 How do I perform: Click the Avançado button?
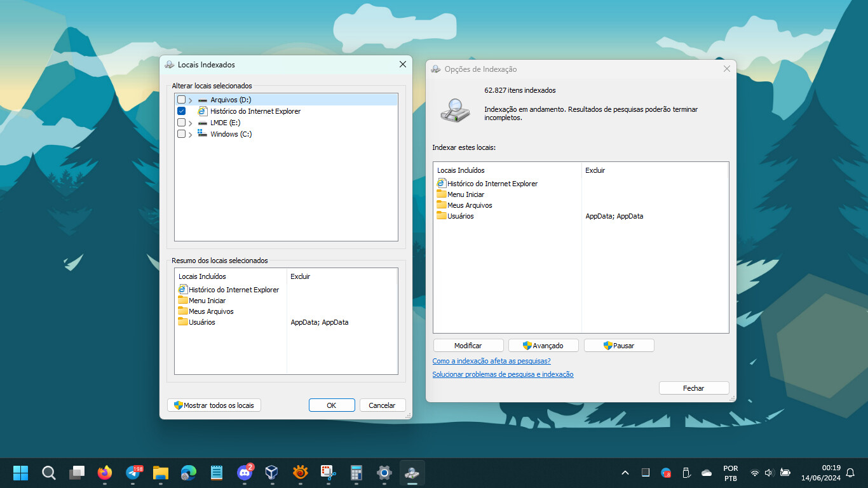[543, 346]
